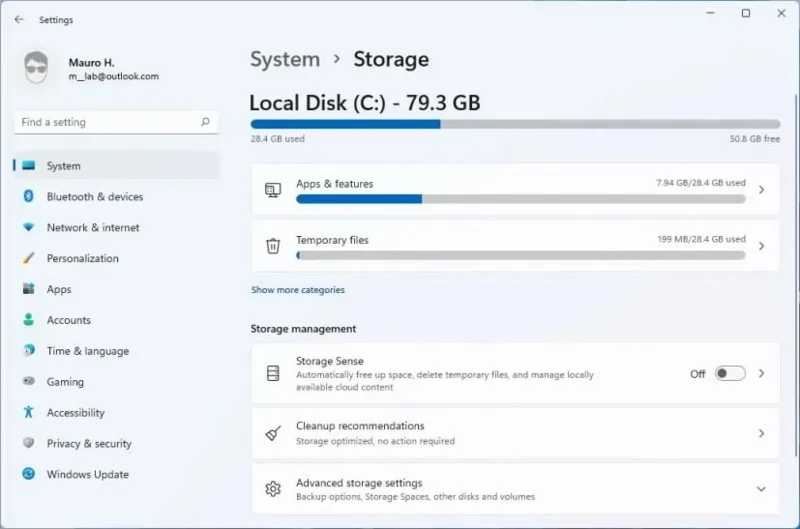Image resolution: width=800 pixels, height=529 pixels.
Task: Click the Gaming controller icon
Action: pos(29,381)
